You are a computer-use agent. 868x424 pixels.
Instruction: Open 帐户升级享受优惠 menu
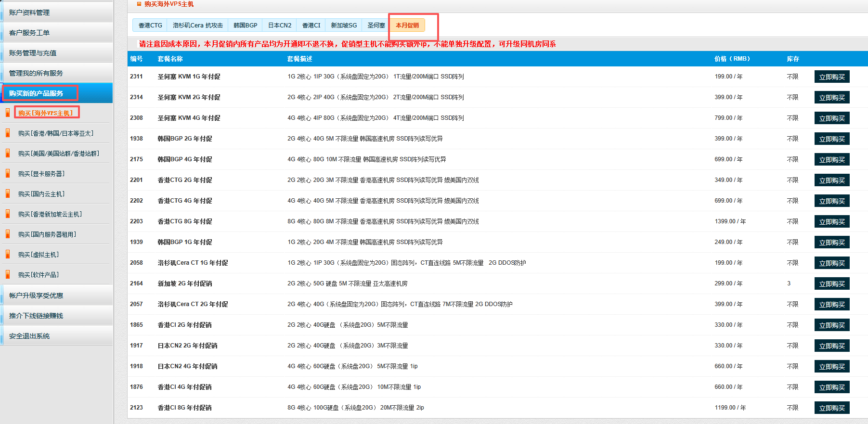[57, 295]
